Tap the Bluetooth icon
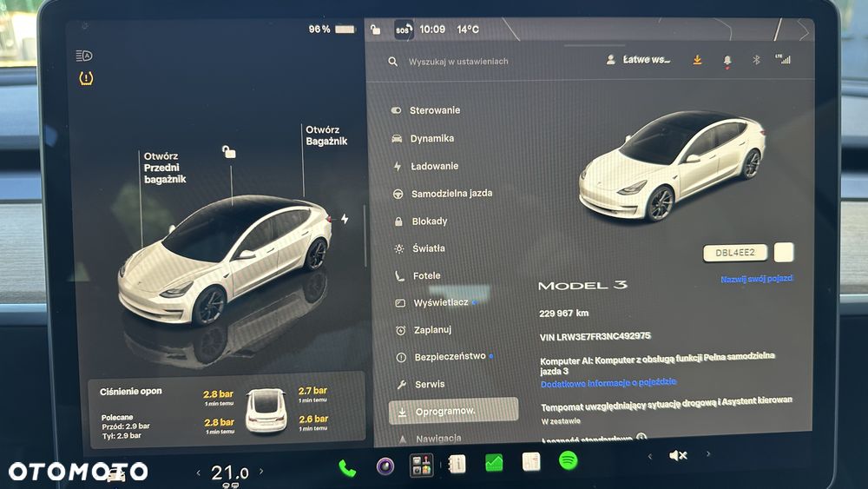The height and width of the screenshot is (489, 868). [756, 60]
